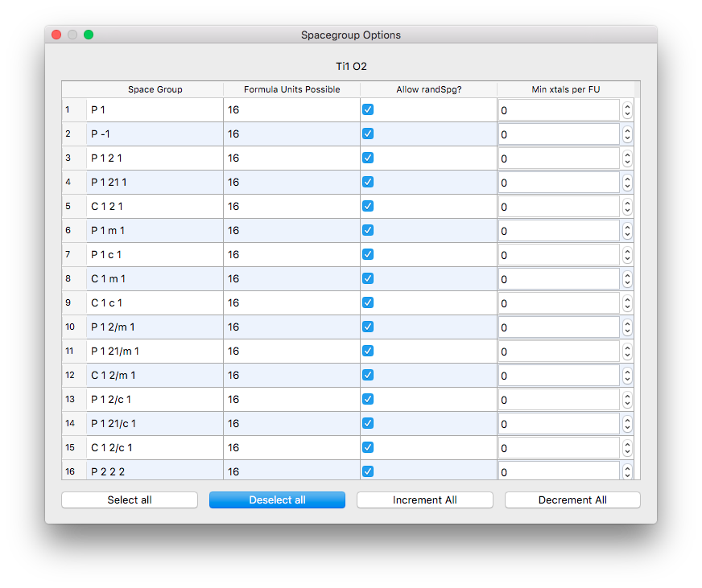
Task: Click Formula Units Possible column header
Action: coord(292,89)
